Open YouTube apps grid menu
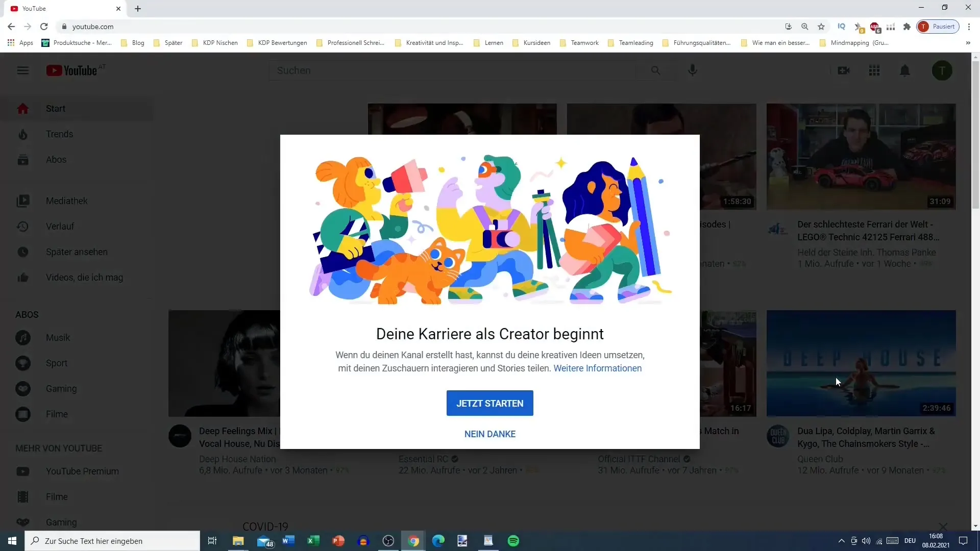 [874, 70]
